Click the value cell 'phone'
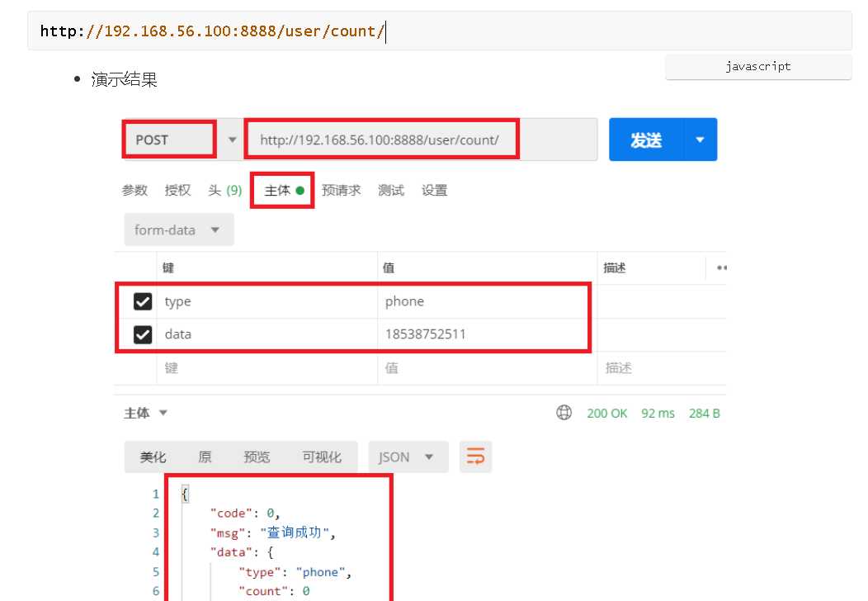 (x=487, y=301)
